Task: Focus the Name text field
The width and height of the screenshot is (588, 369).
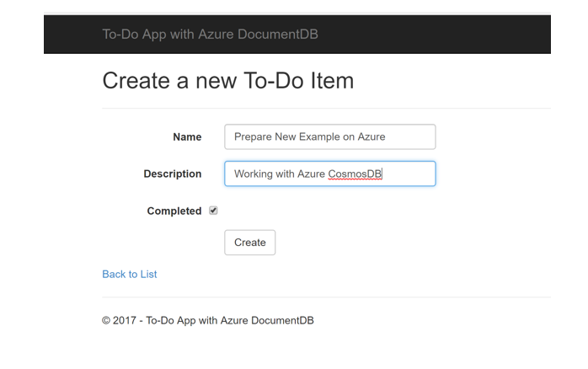Action: [x=330, y=136]
